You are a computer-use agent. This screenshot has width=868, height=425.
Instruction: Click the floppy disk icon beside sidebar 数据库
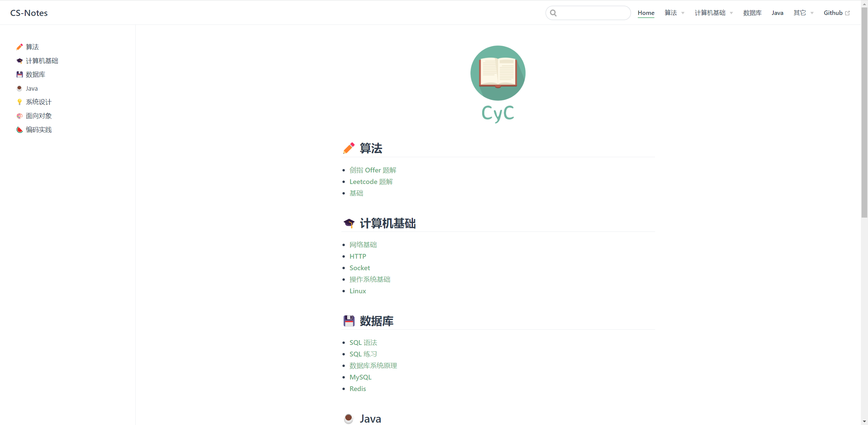(x=20, y=74)
